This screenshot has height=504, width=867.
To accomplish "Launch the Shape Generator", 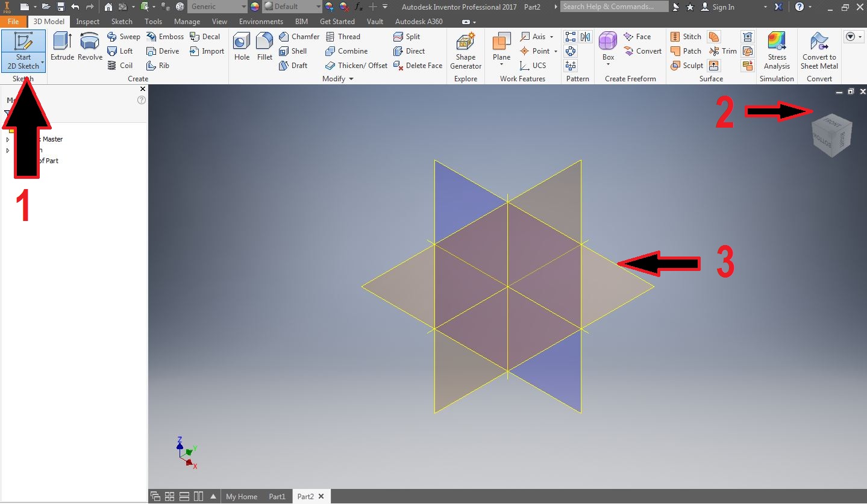I will pos(465,51).
